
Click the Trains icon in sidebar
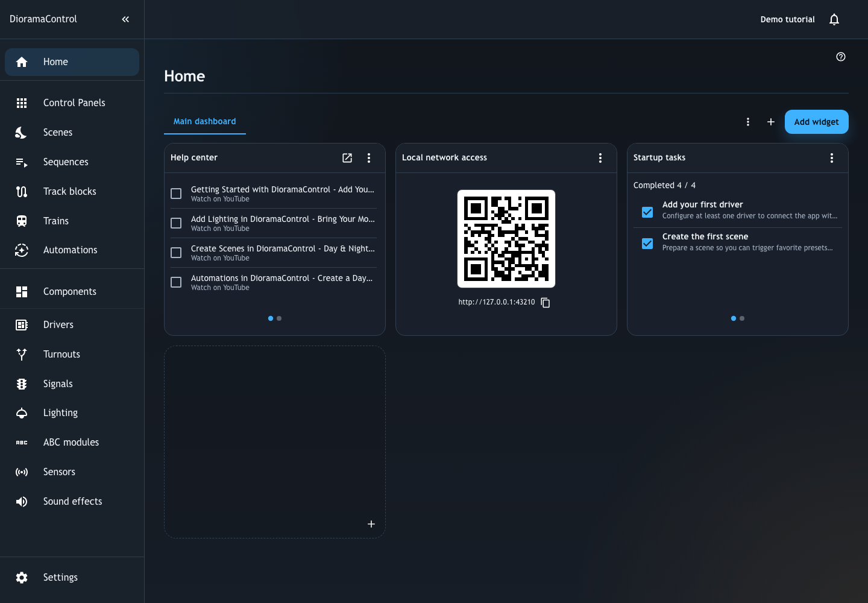coord(22,221)
